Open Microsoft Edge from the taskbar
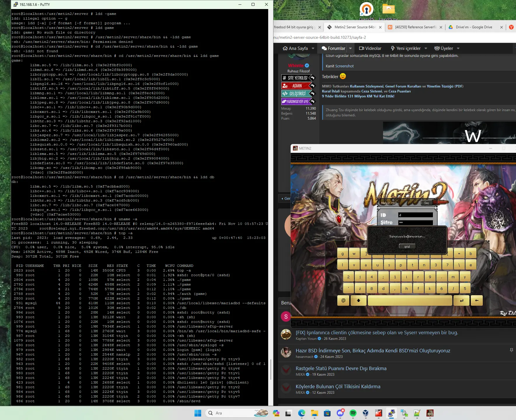 tap(301, 413)
